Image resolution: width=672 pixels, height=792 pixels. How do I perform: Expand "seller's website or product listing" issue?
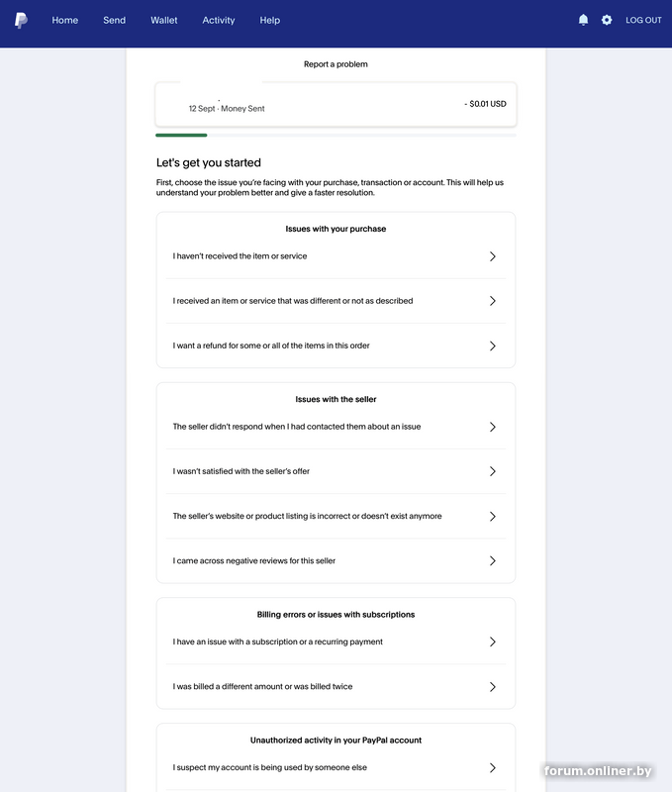point(492,517)
